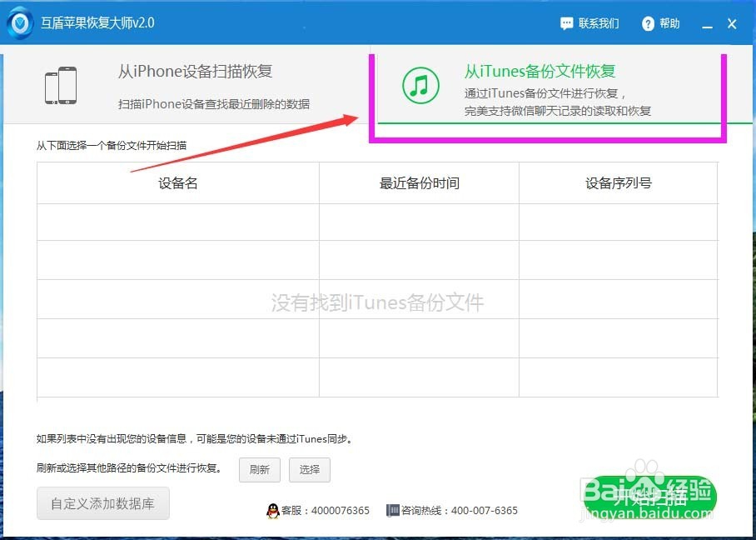The image size is (756, 540).
Task: Click the 刷新 button
Action: [260, 469]
